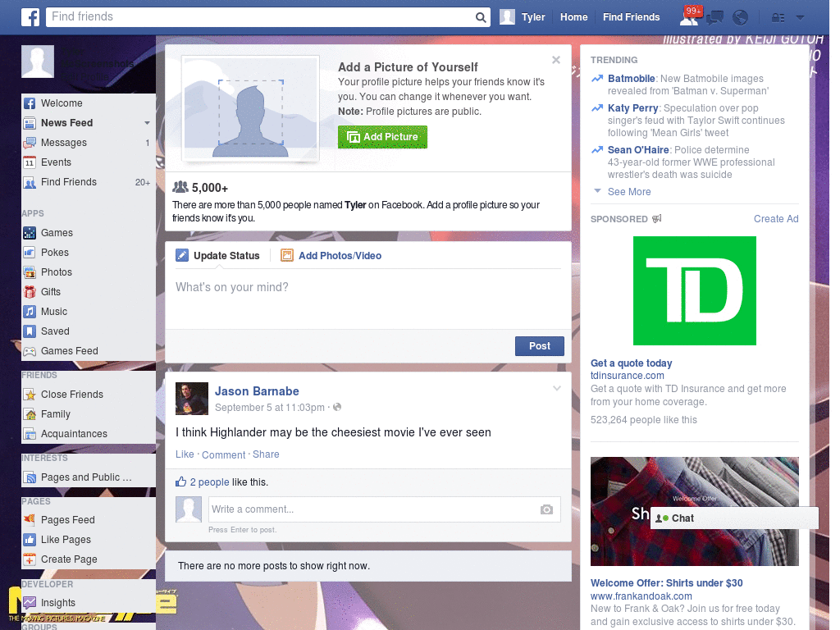The width and height of the screenshot is (840, 630).
Task: Open Welcome Offer shirts ad link
Action: tap(666, 583)
